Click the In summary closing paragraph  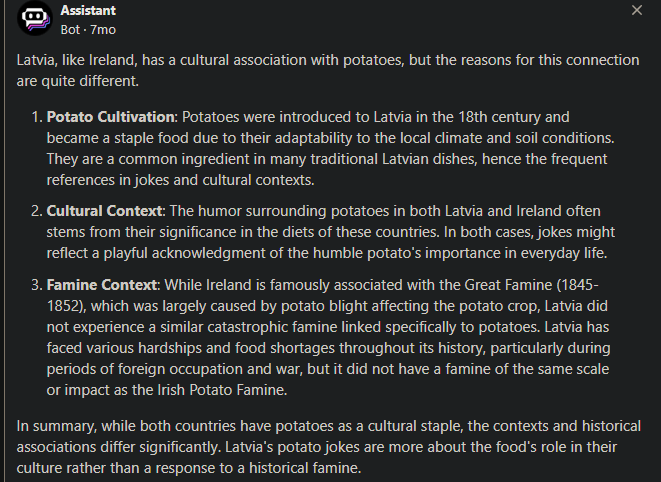(329, 447)
